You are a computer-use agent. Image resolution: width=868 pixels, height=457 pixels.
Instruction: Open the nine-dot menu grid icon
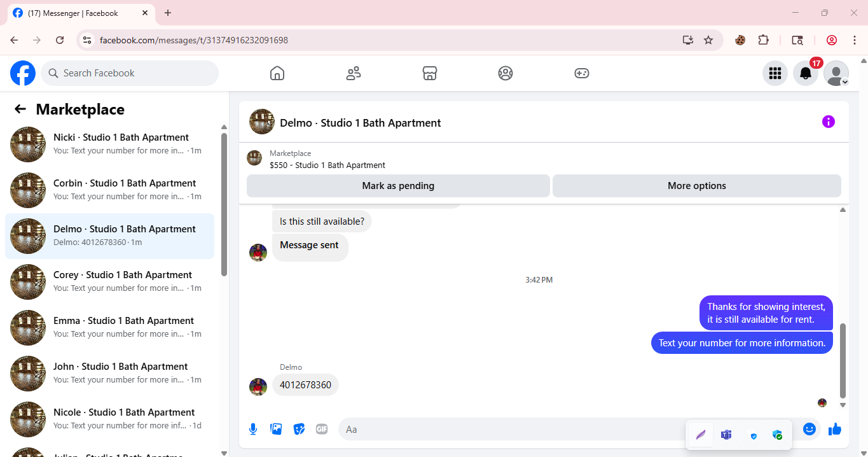775,73
